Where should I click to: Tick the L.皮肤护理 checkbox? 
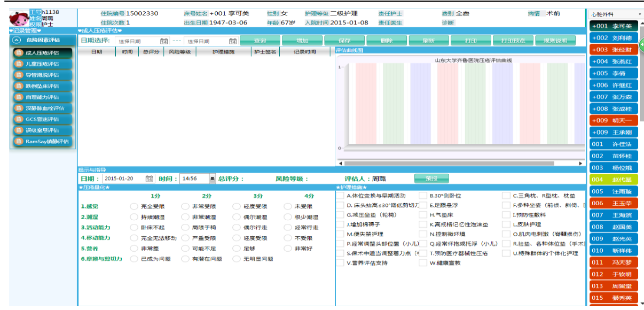[x=506, y=224]
